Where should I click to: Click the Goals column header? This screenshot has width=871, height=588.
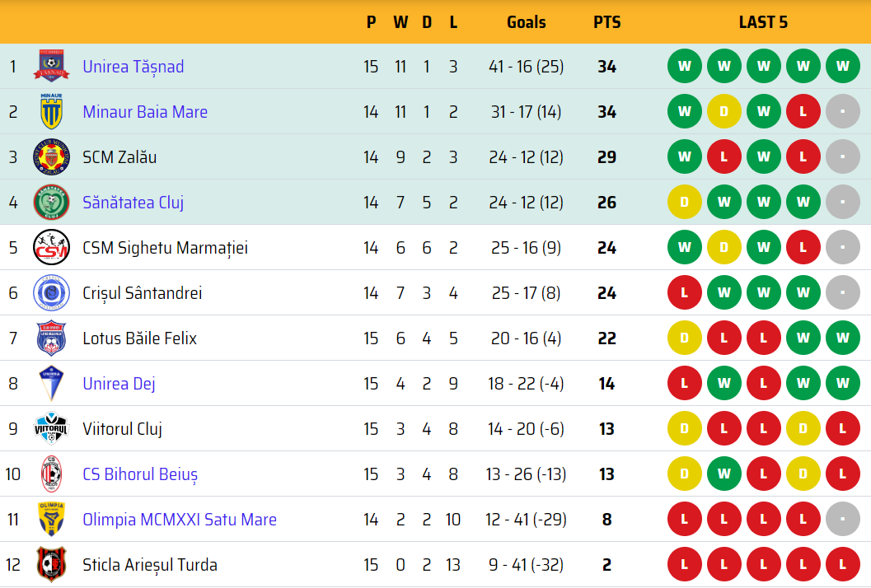coord(527,22)
